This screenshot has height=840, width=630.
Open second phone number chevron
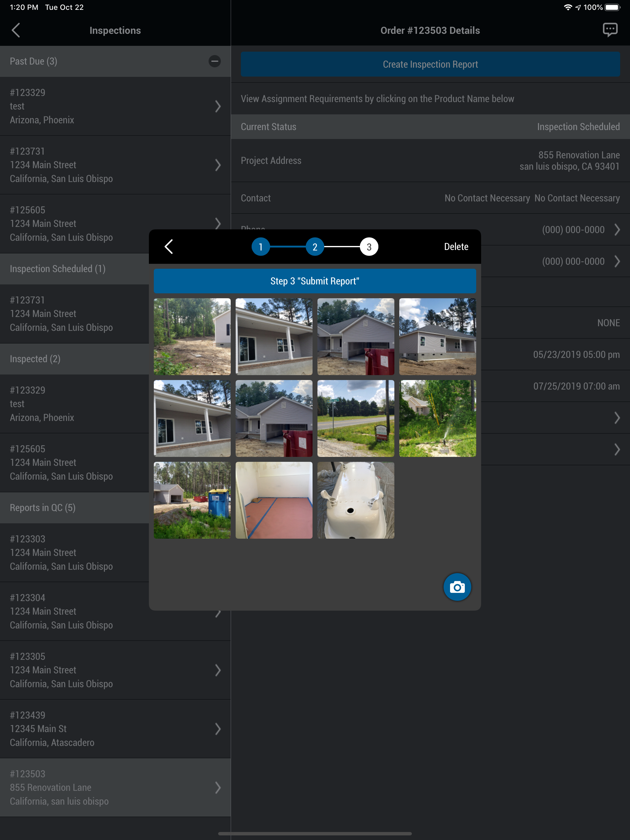pos(617,261)
